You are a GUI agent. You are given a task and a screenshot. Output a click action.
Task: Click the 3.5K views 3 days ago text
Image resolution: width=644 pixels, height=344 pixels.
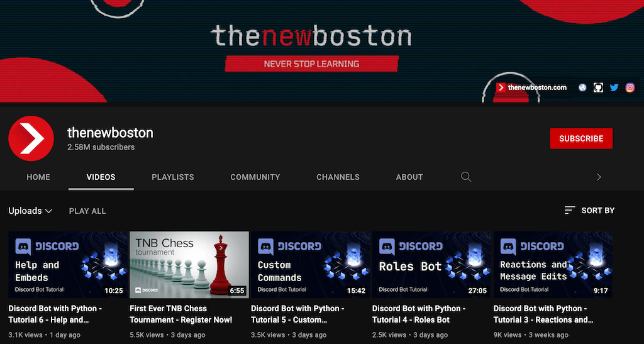[x=289, y=335]
